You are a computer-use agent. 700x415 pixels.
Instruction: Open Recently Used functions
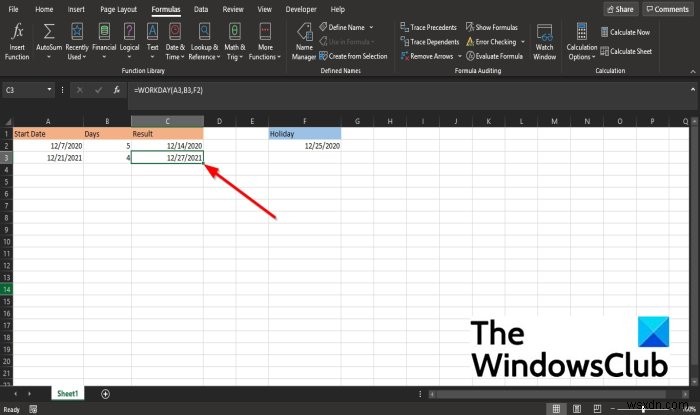[77, 42]
